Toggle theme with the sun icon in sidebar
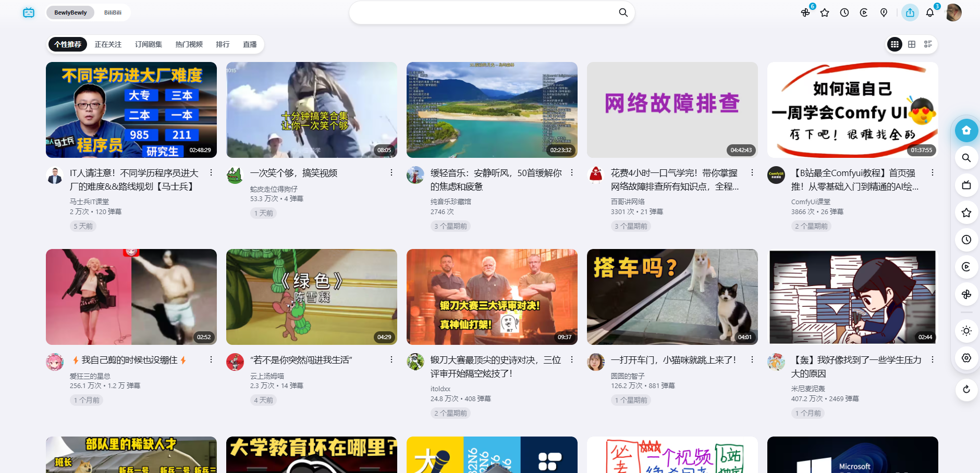The width and height of the screenshot is (980, 473). tap(966, 330)
